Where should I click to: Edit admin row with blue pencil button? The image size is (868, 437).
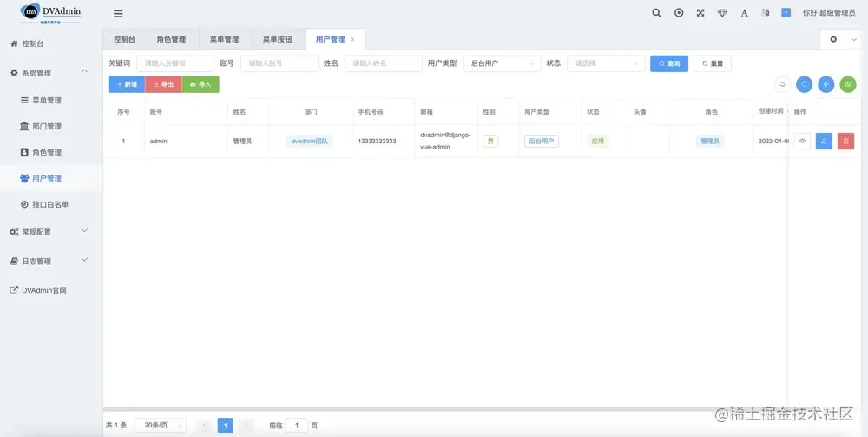[x=824, y=142]
